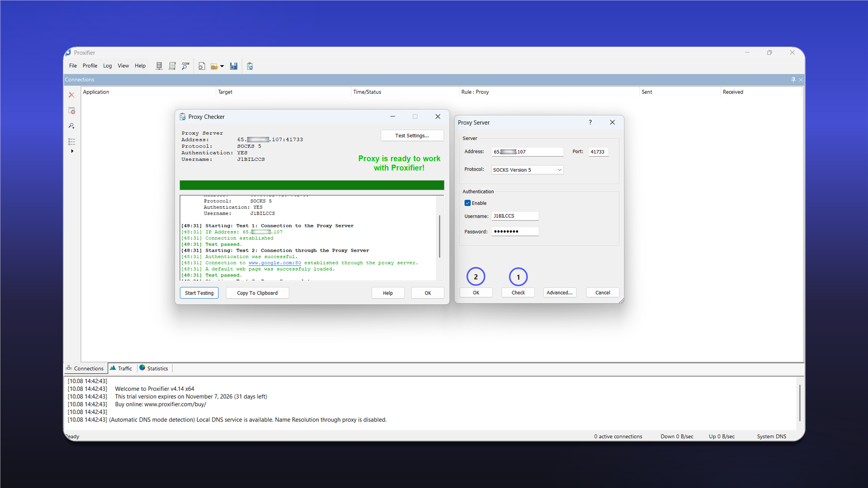This screenshot has height=488, width=868.
Task: Click the Check button in Proxy Server
Action: point(518,292)
